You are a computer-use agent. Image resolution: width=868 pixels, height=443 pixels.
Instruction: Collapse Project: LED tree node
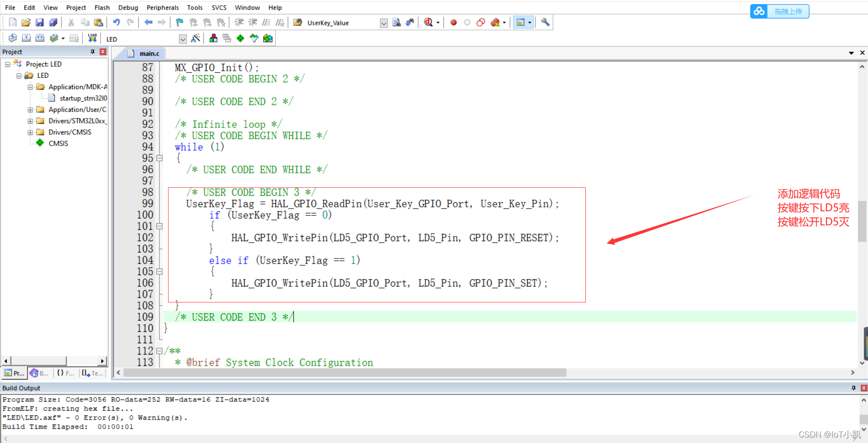8,64
